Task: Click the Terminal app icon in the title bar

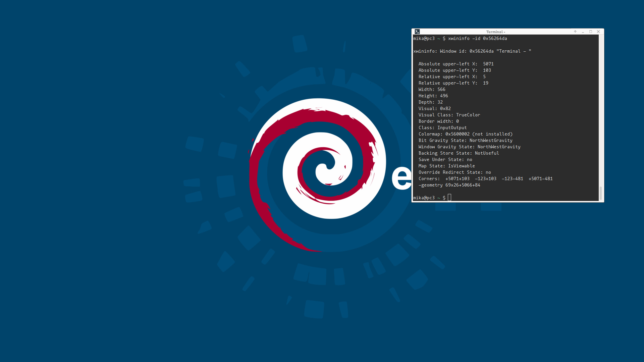Action: pyautogui.click(x=417, y=32)
